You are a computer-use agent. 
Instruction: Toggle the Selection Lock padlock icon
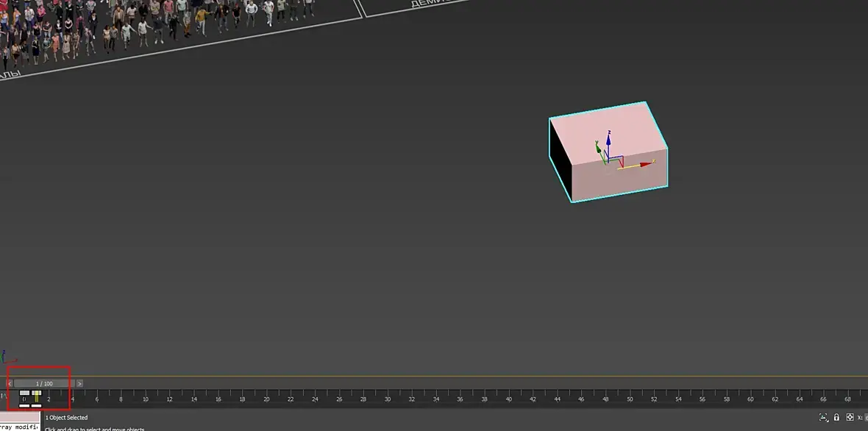[836, 418]
